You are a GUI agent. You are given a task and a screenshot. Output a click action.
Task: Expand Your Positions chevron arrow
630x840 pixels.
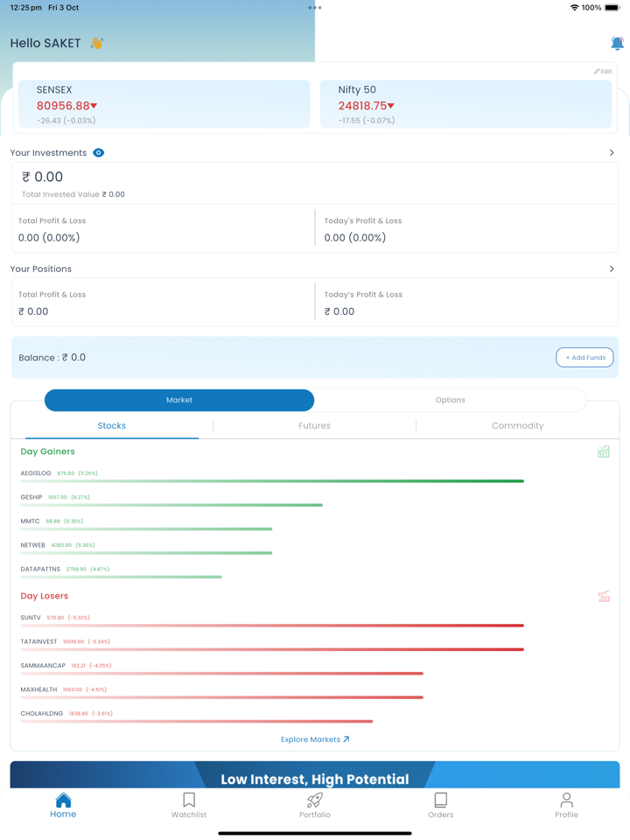click(611, 269)
